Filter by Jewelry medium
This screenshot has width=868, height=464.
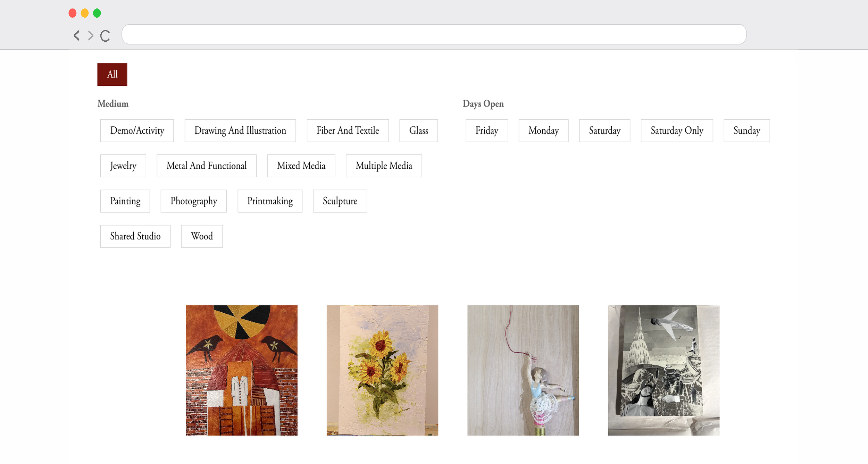coord(123,166)
